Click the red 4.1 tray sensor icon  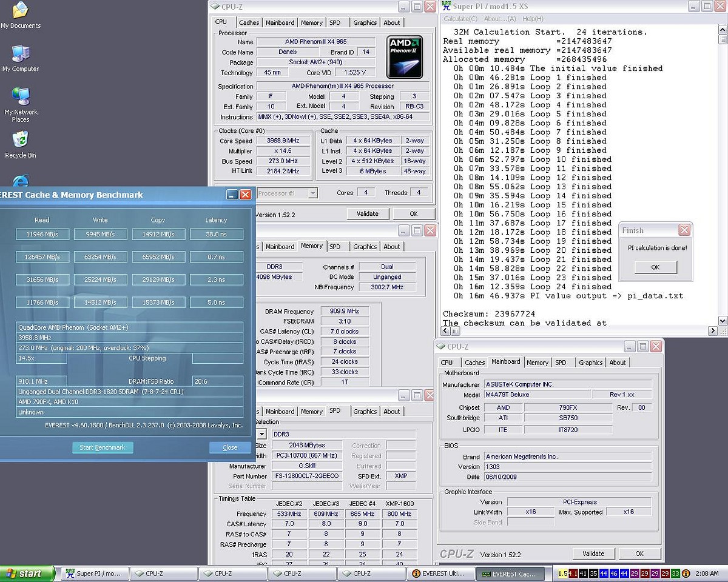click(572, 574)
